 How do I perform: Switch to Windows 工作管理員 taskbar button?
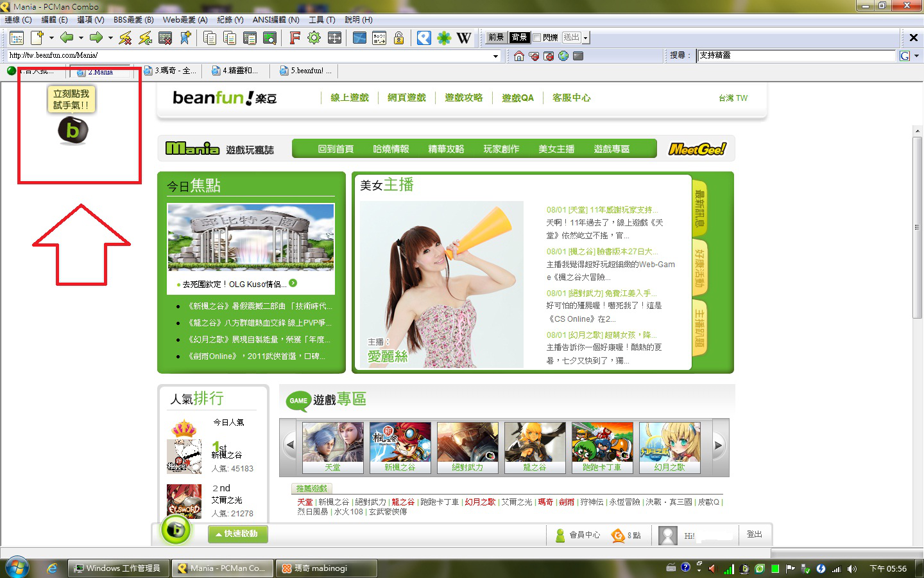click(x=119, y=568)
